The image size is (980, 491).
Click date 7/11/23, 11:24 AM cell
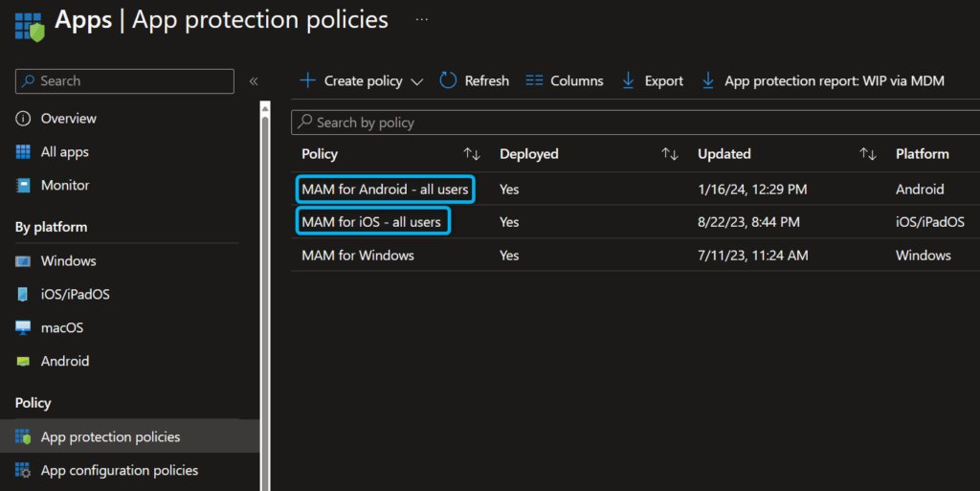pos(752,256)
